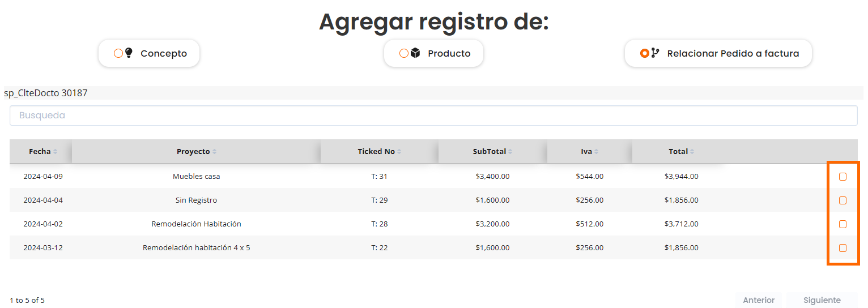Image resolution: width=868 pixels, height=308 pixels.
Task: Select the Producto radio button
Action: pyautogui.click(x=404, y=53)
